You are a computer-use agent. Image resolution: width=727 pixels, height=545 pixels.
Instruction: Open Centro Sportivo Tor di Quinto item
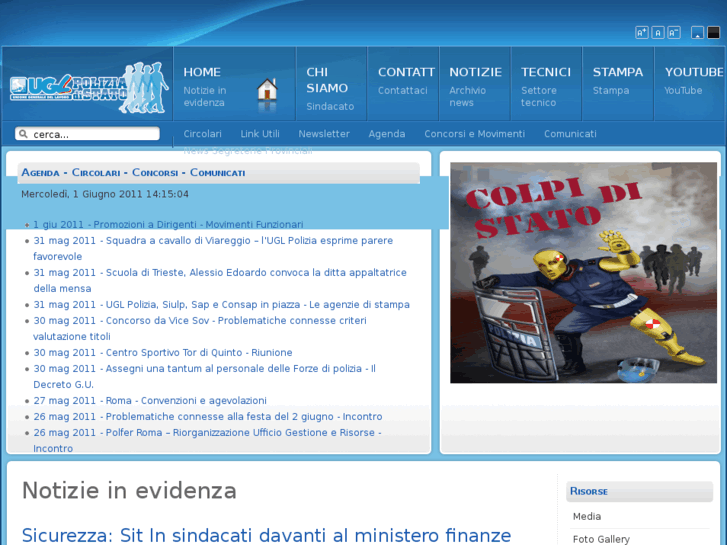(x=163, y=353)
